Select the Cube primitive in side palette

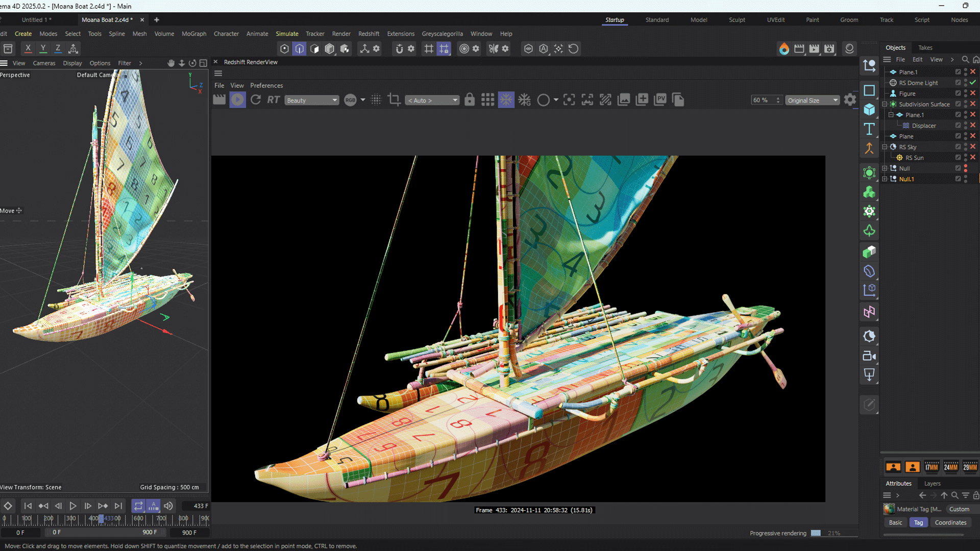(869, 110)
